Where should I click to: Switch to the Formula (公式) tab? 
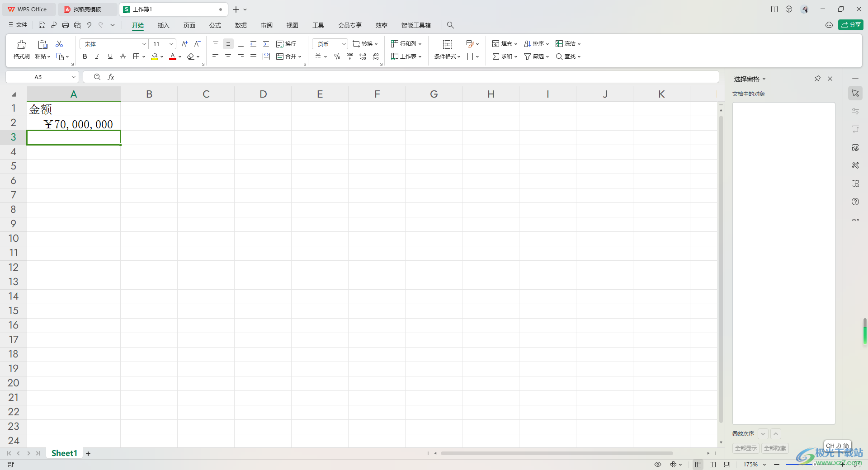point(215,25)
